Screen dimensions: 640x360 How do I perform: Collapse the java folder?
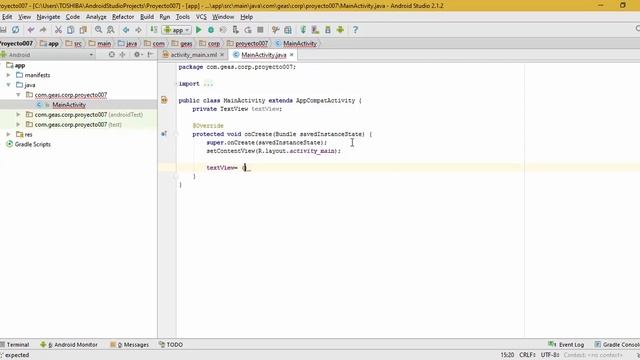point(9,85)
